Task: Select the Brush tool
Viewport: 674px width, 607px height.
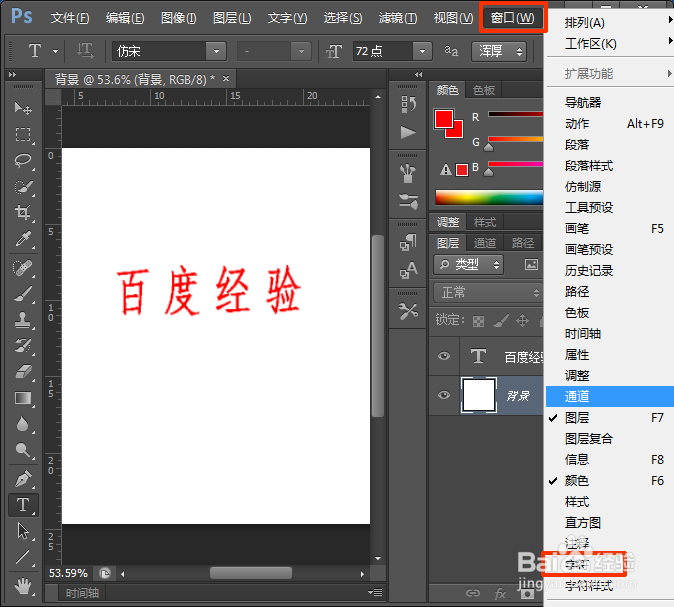Action: pyautogui.click(x=23, y=294)
